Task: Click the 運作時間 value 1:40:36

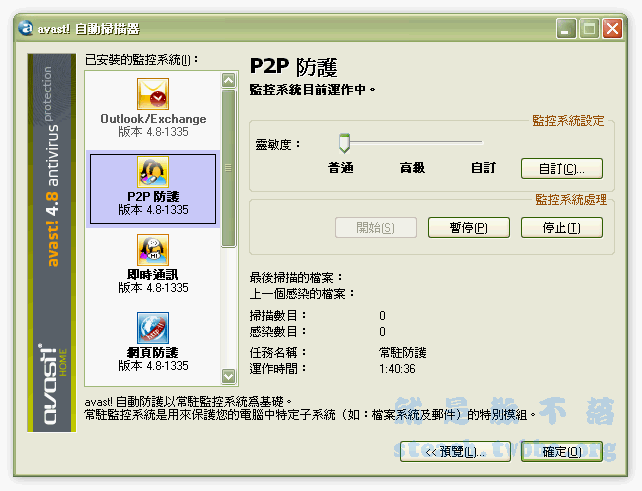Action: [397, 369]
